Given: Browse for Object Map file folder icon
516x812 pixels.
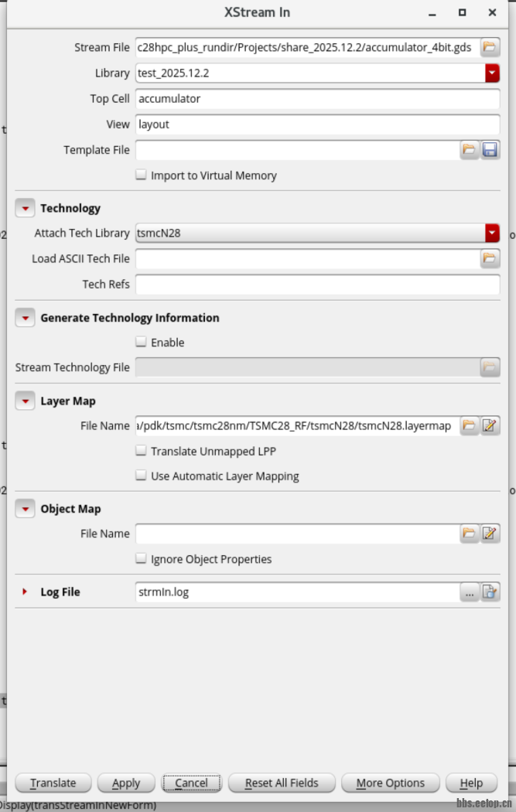Looking at the screenshot, I should click(469, 533).
